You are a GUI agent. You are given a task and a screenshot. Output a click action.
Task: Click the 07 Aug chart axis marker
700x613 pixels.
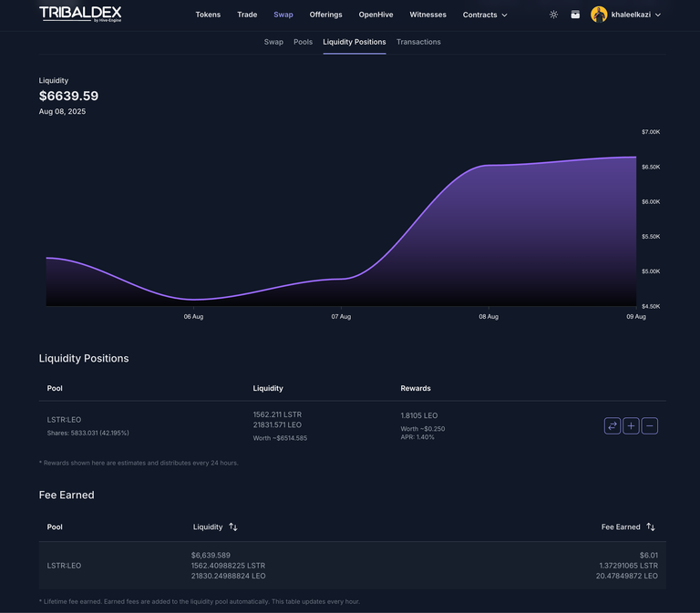pos(341,316)
